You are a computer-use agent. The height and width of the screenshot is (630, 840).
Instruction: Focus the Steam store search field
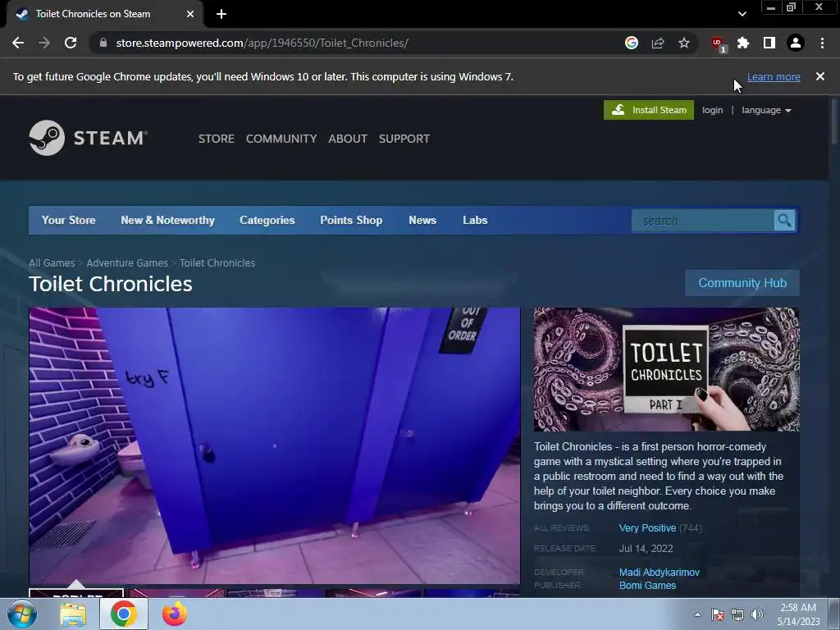pos(703,221)
